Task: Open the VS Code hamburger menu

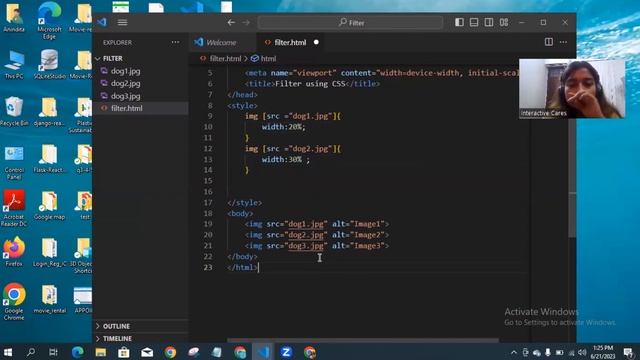Action: click(x=122, y=22)
